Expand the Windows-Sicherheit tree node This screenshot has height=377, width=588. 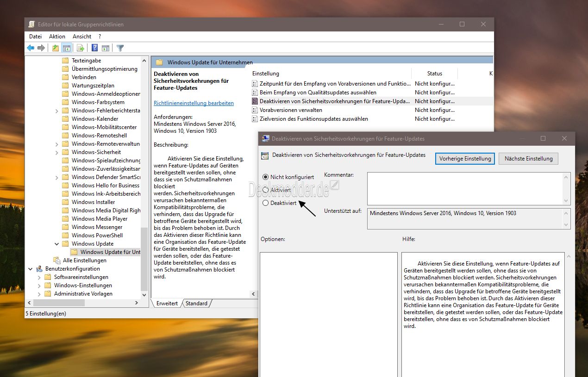coord(57,152)
